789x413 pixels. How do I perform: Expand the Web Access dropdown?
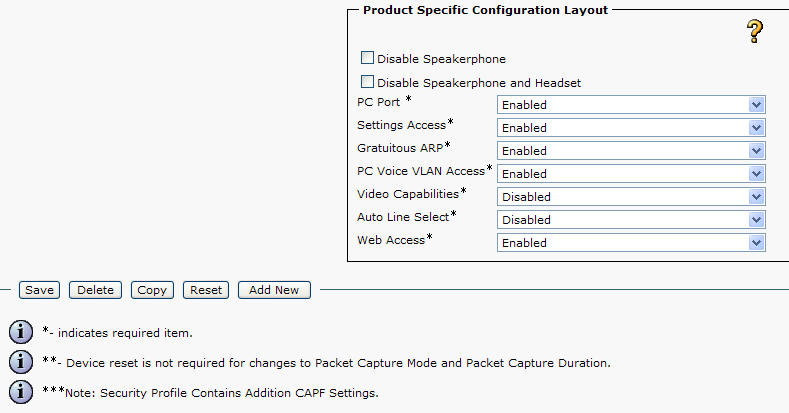(631, 242)
